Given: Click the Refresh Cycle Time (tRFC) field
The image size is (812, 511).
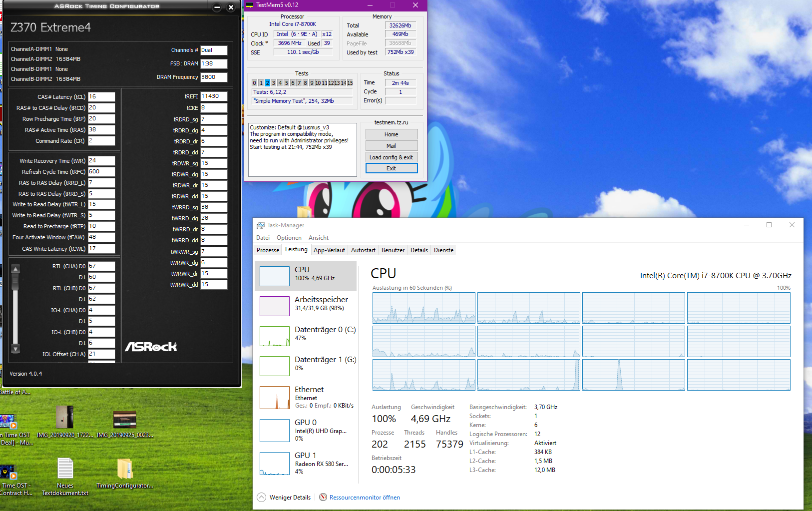Looking at the screenshot, I should tap(101, 172).
